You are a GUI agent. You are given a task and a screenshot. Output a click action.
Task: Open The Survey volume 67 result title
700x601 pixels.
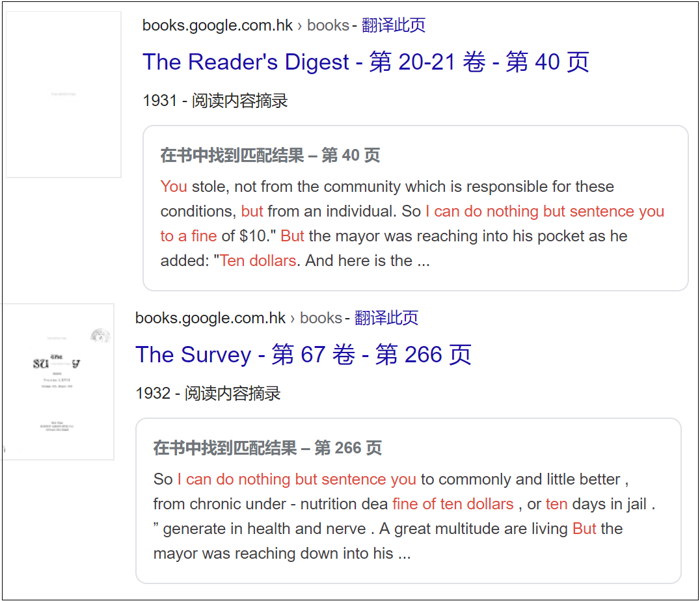click(x=303, y=354)
